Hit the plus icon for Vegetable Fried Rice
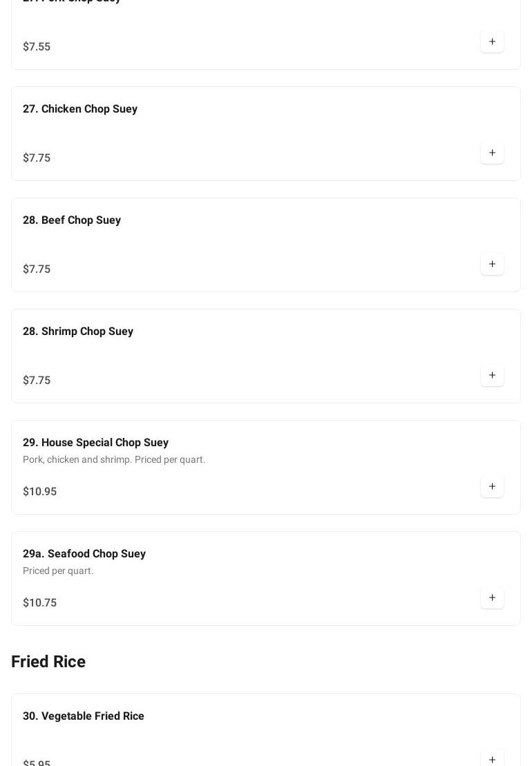The width and height of the screenshot is (532, 766). [492, 759]
